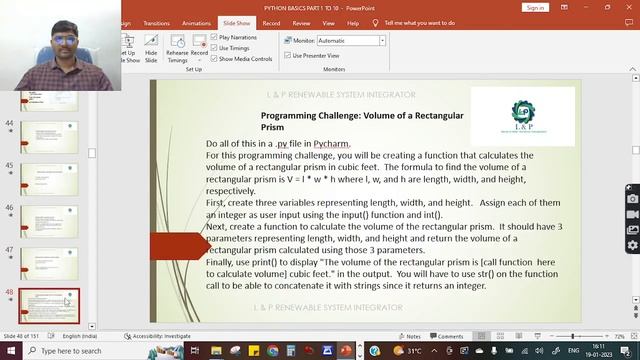Open screen recorder settings gear

click(633, 245)
